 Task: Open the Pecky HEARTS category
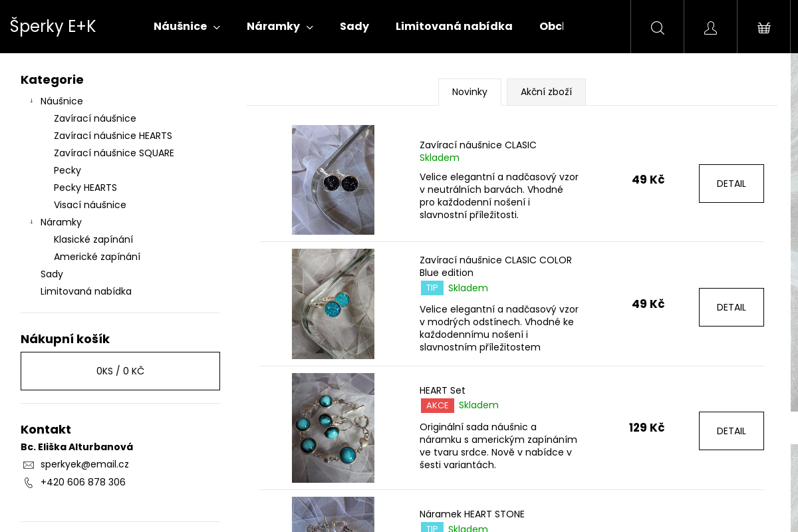pos(85,188)
